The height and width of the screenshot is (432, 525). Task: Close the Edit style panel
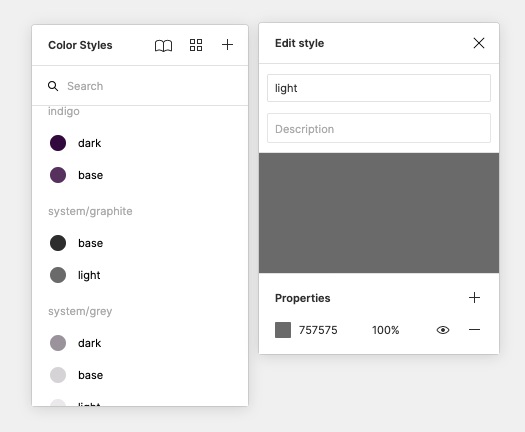pos(479,43)
